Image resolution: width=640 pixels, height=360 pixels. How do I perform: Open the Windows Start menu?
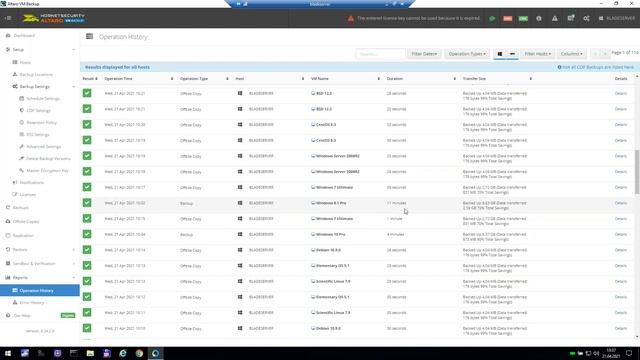[x=8, y=353]
